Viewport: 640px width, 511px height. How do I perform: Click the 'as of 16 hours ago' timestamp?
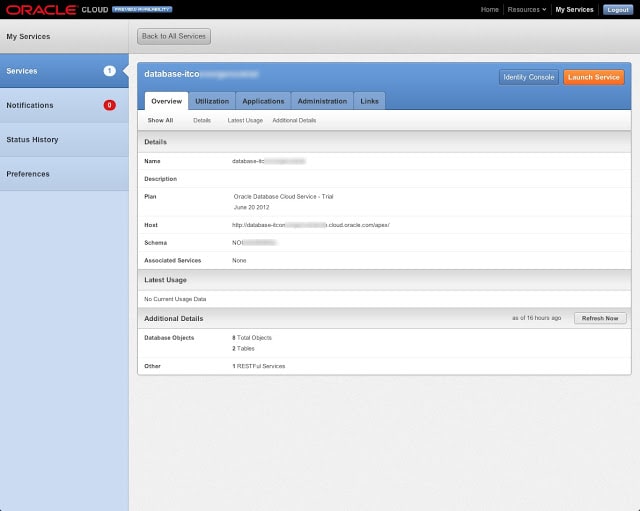tap(537, 318)
